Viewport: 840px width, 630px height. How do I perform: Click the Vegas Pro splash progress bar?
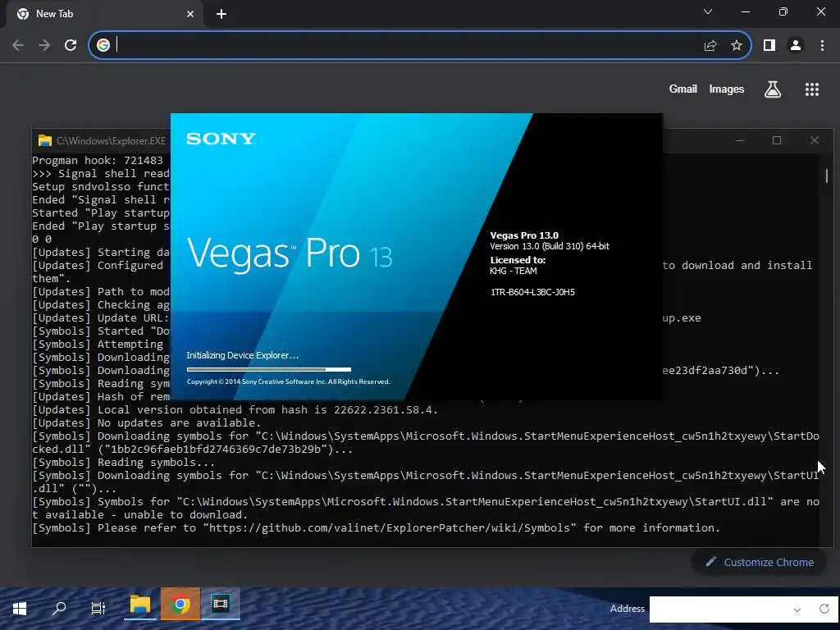(x=269, y=369)
